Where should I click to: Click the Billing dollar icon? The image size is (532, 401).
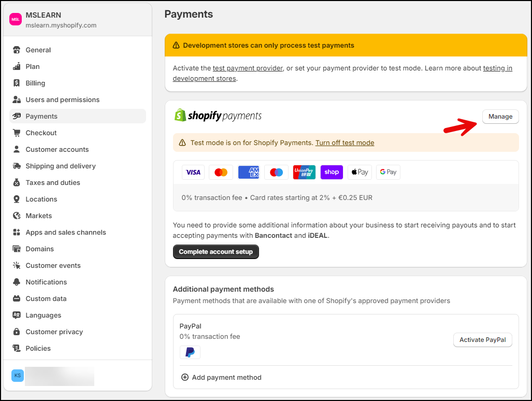(x=16, y=83)
